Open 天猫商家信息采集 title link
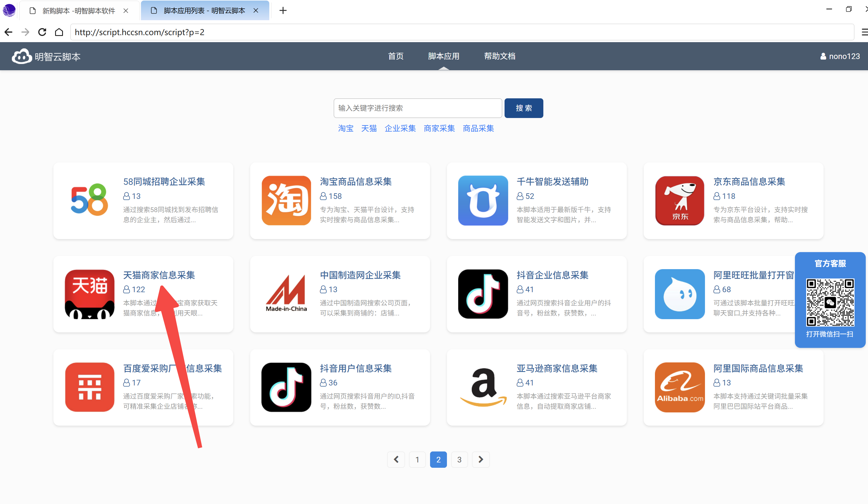The height and width of the screenshot is (504, 868). pyautogui.click(x=159, y=275)
